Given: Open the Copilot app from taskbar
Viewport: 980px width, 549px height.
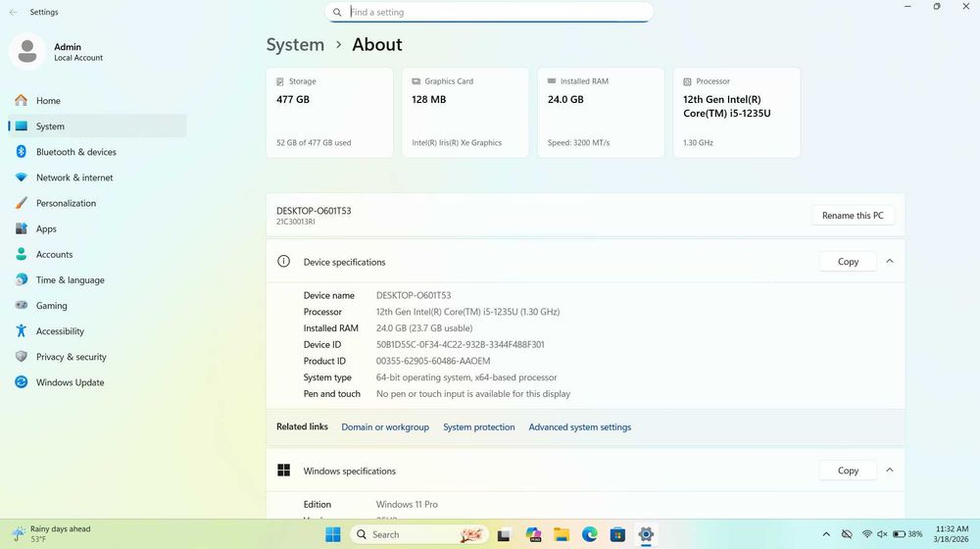Looking at the screenshot, I should coord(533,534).
